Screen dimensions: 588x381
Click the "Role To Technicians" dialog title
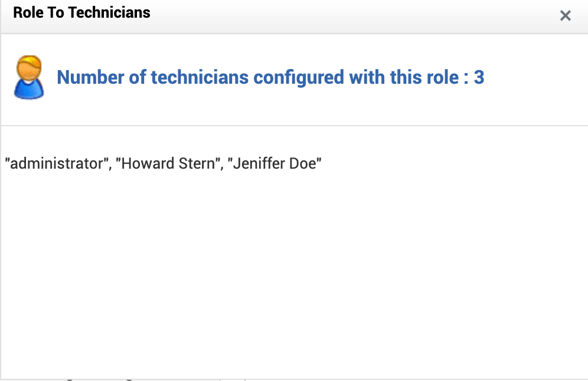pos(81,12)
